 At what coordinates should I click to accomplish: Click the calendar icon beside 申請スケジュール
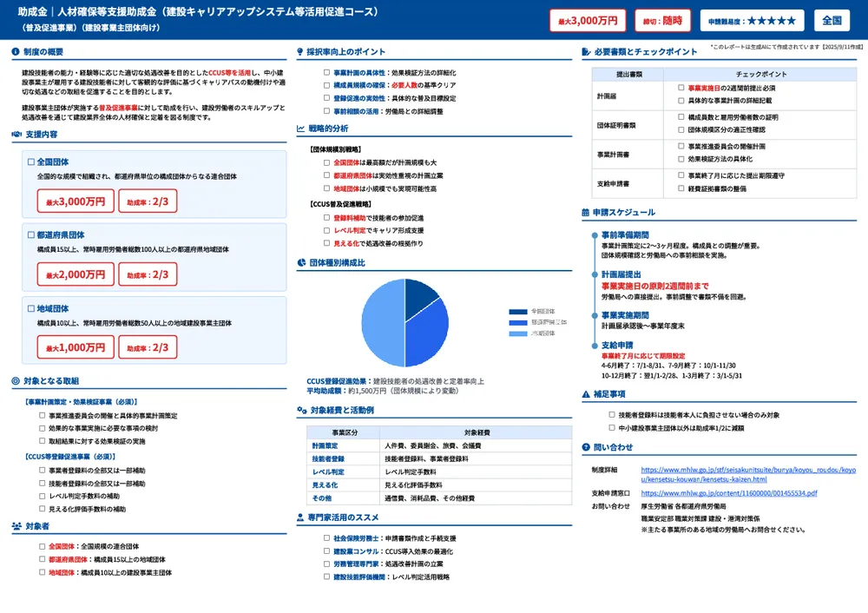click(586, 212)
